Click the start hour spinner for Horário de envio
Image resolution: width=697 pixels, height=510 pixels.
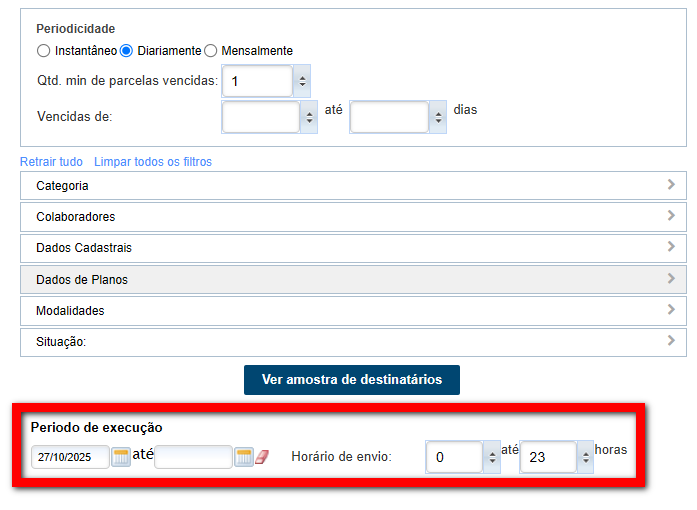(491, 457)
